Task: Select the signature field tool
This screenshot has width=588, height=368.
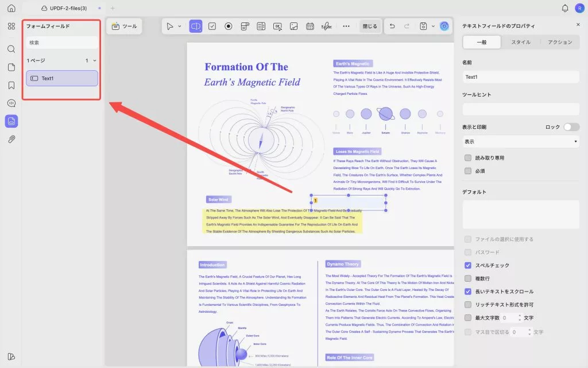Action: coord(327,26)
